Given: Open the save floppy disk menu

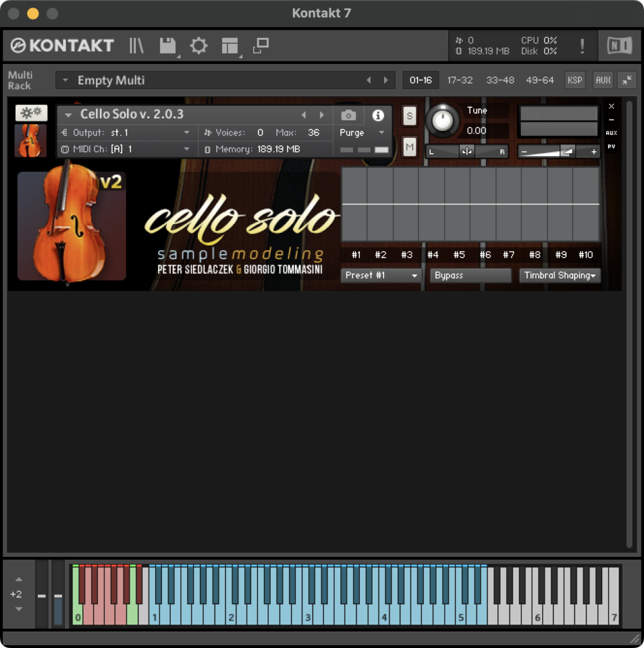Looking at the screenshot, I should point(168,46).
